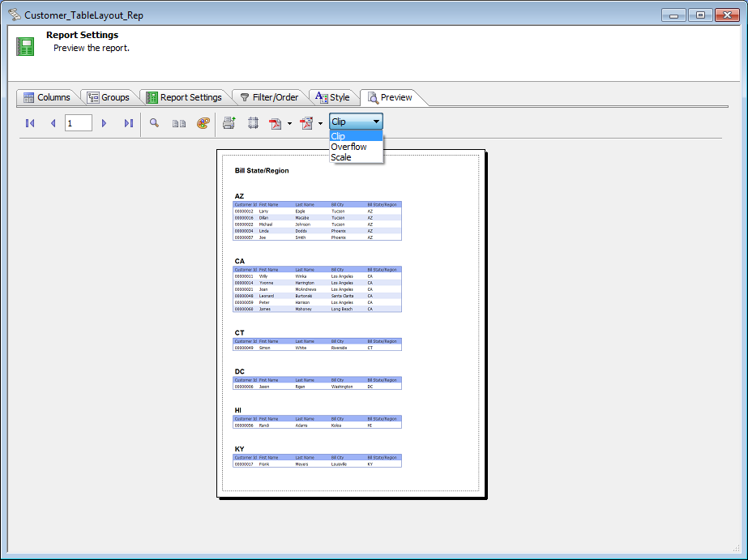Image resolution: width=748 pixels, height=560 pixels.
Task: Click the green Report Settings header icon
Action: pyautogui.click(x=25, y=47)
